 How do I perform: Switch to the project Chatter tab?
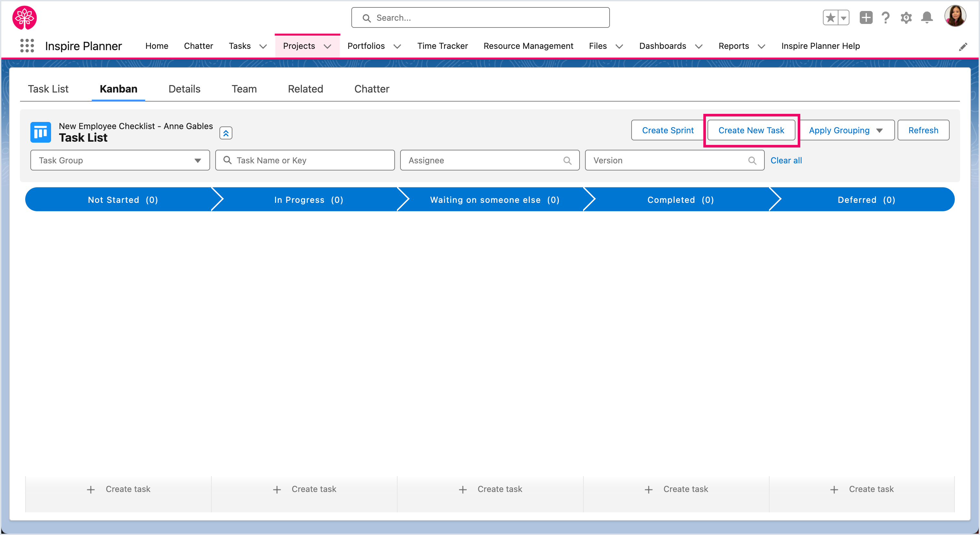coord(372,89)
